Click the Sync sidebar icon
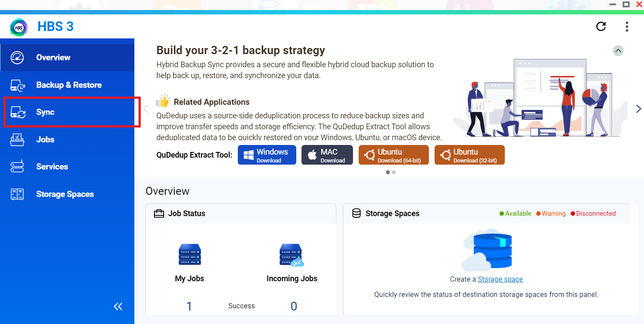The width and height of the screenshot is (644, 324). (x=18, y=112)
